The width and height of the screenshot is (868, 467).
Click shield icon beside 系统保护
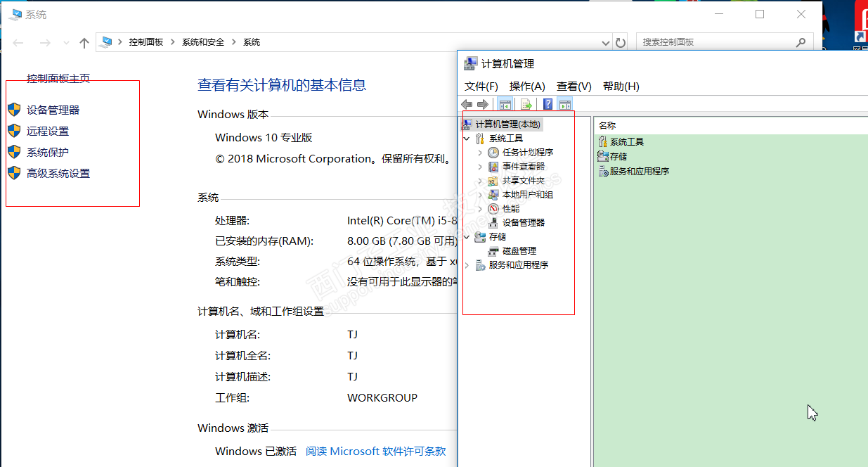click(14, 152)
